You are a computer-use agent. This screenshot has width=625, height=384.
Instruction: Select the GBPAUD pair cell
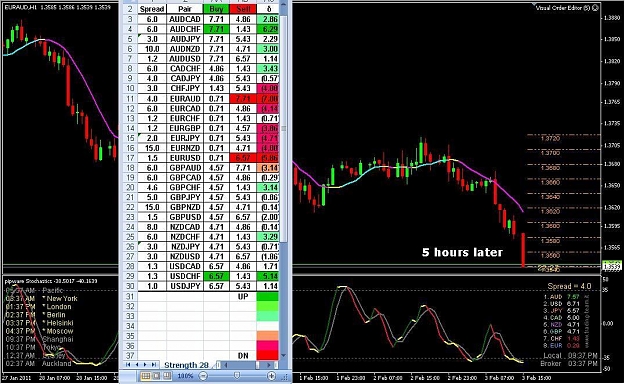pos(185,168)
